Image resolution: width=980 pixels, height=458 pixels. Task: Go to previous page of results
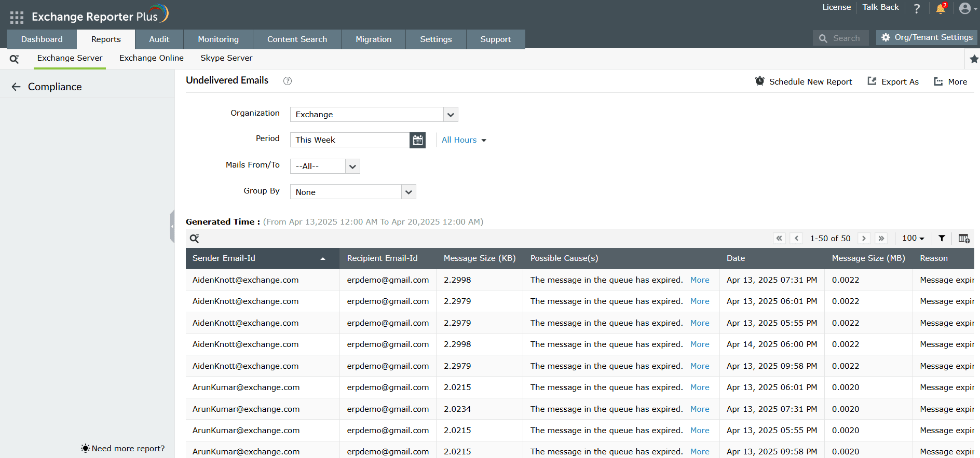click(x=796, y=238)
